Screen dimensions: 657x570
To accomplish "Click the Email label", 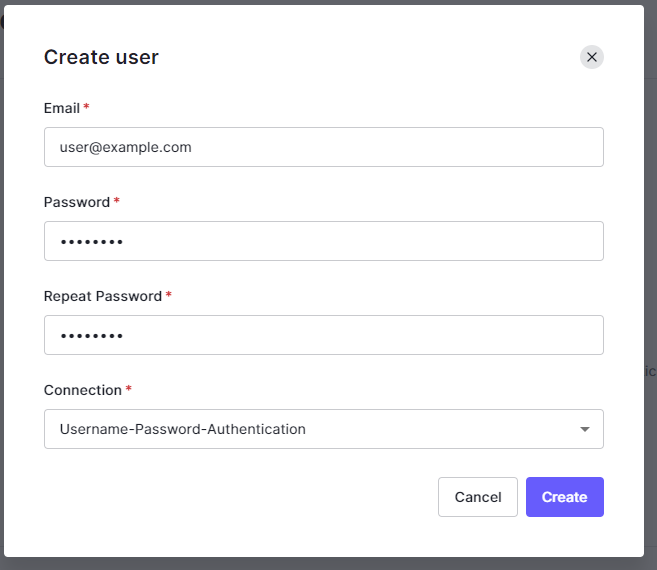I will tap(61, 108).
